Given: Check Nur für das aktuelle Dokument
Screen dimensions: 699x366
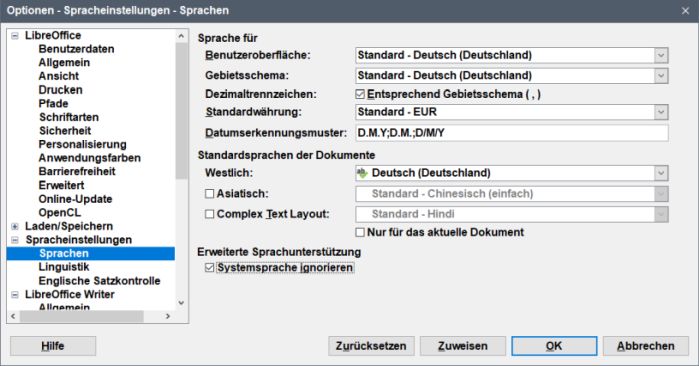Looking at the screenshot, I should pyautogui.click(x=360, y=232).
